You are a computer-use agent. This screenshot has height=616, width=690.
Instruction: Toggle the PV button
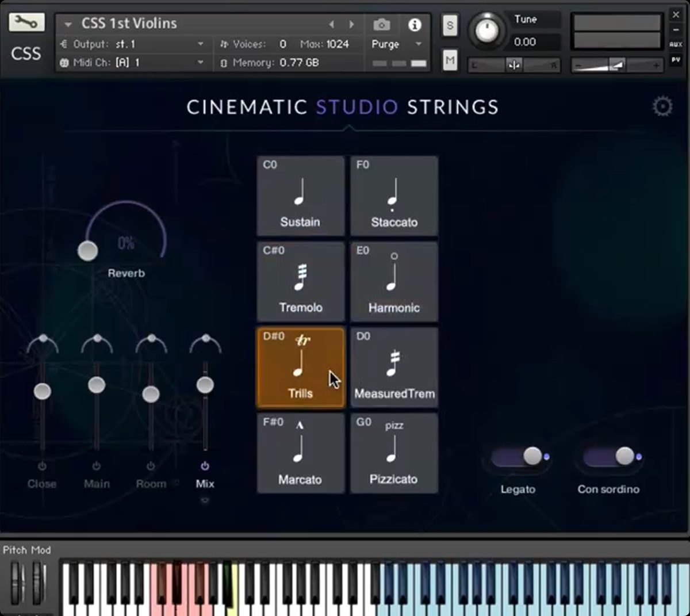coord(676,59)
